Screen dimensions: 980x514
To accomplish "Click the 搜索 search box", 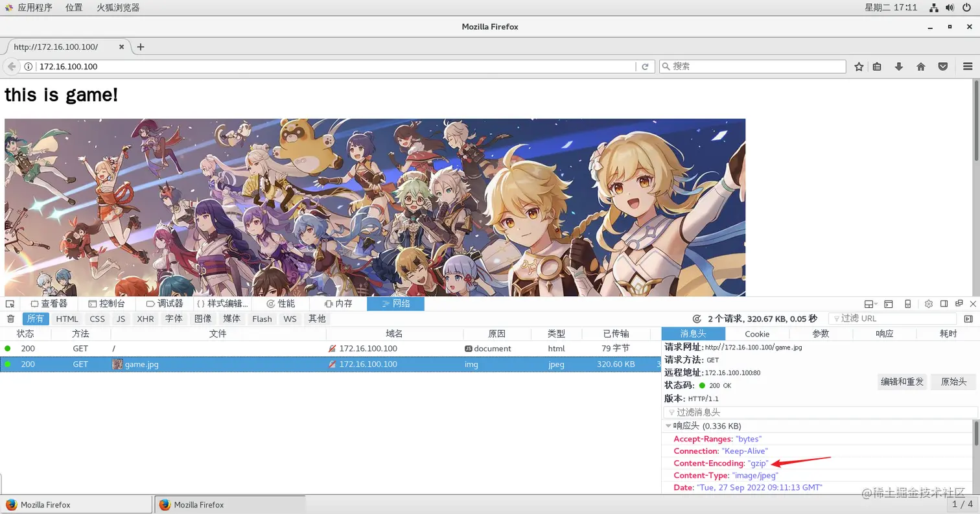I will pyautogui.click(x=752, y=67).
